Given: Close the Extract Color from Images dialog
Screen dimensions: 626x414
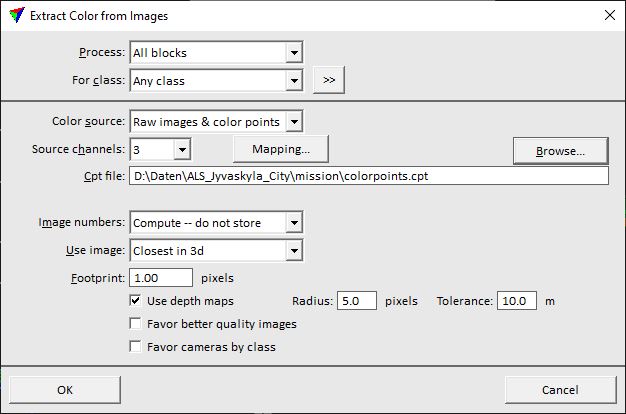Looking at the screenshot, I should point(610,15).
